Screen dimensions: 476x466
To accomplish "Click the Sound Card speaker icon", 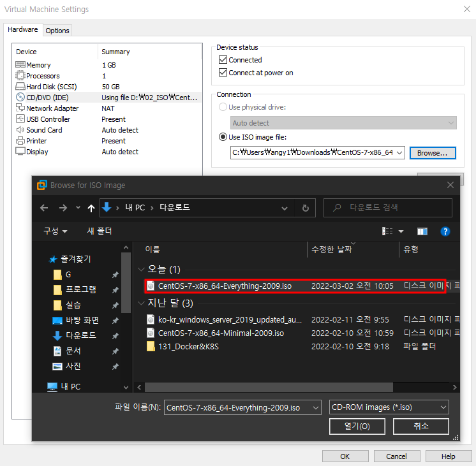I will (20, 130).
